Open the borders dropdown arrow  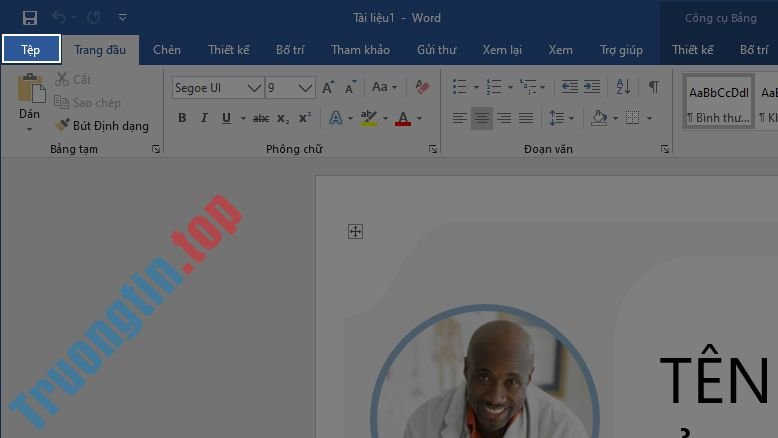coord(649,118)
